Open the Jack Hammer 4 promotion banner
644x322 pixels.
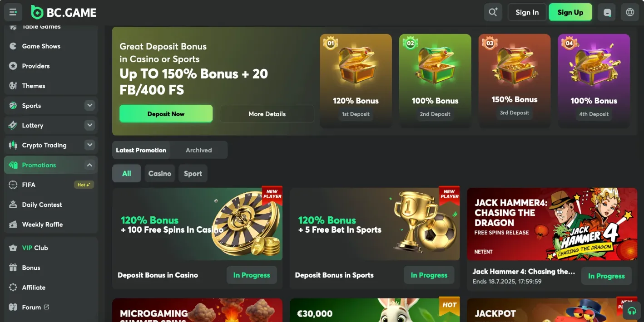pos(552,224)
